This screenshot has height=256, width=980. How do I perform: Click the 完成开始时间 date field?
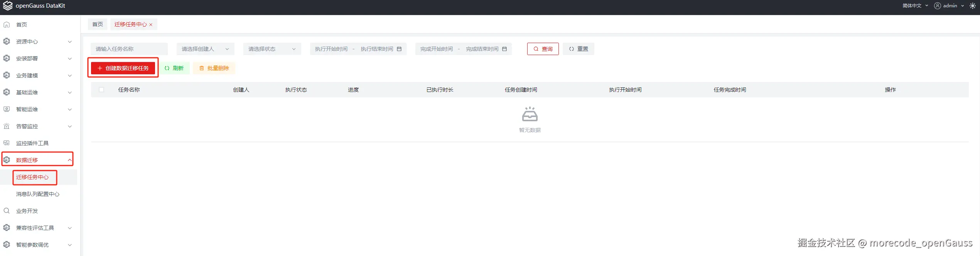pos(437,49)
